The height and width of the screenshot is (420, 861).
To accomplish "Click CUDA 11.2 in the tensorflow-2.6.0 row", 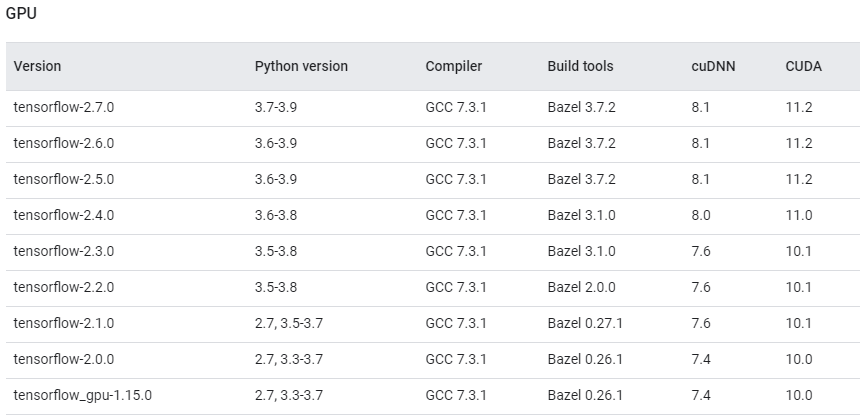I will tap(799, 143).
